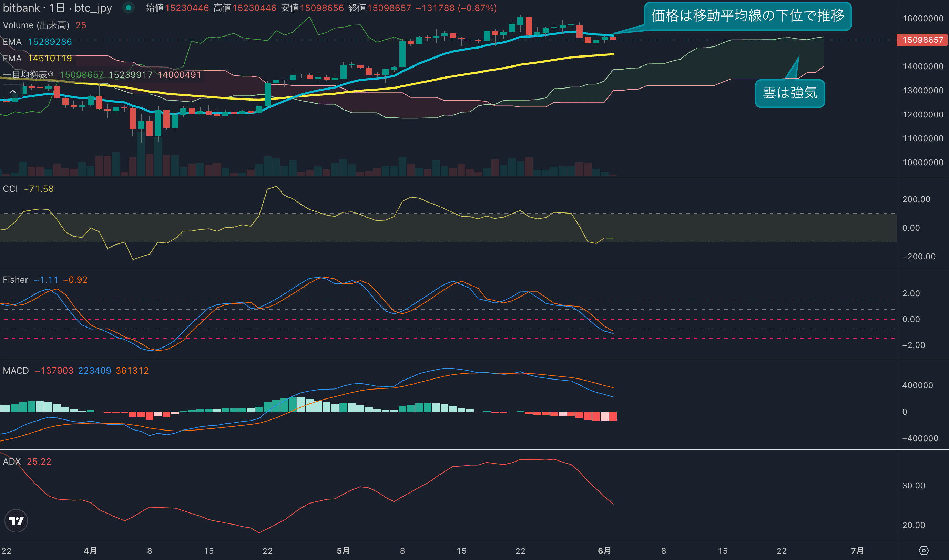Select the 価格は移動平均線の下位で推移 callout
The image size is (949, 560).
(x=747, y=16)
